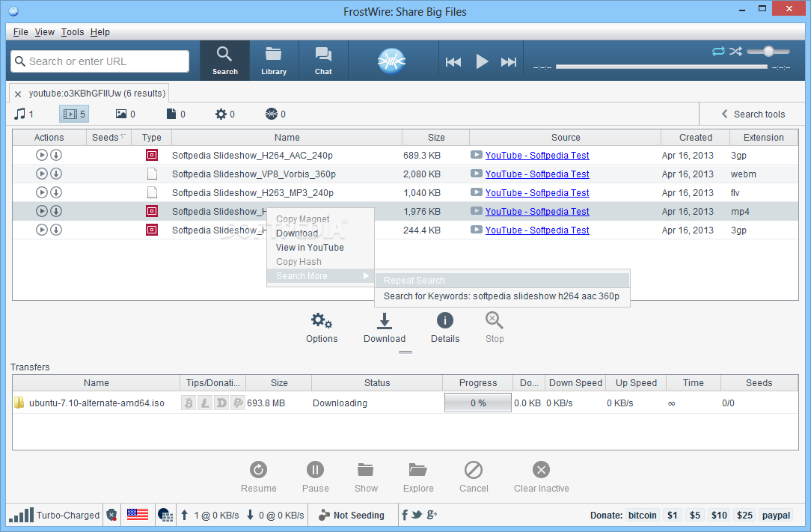Toggle repeat mode in the player
Screen dimensions: 811x532
[x=718, y=51]
